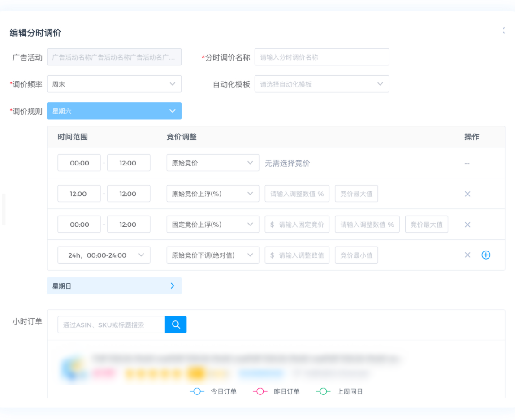
Task: Click the plus icon to add rule row
Action: point(485,255)
